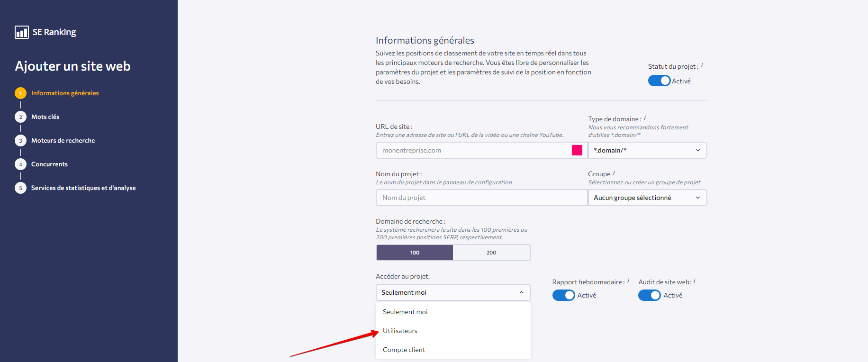Click the Audit de site web info icon
This screenshot has width=868, height=362.
point(695,281)
